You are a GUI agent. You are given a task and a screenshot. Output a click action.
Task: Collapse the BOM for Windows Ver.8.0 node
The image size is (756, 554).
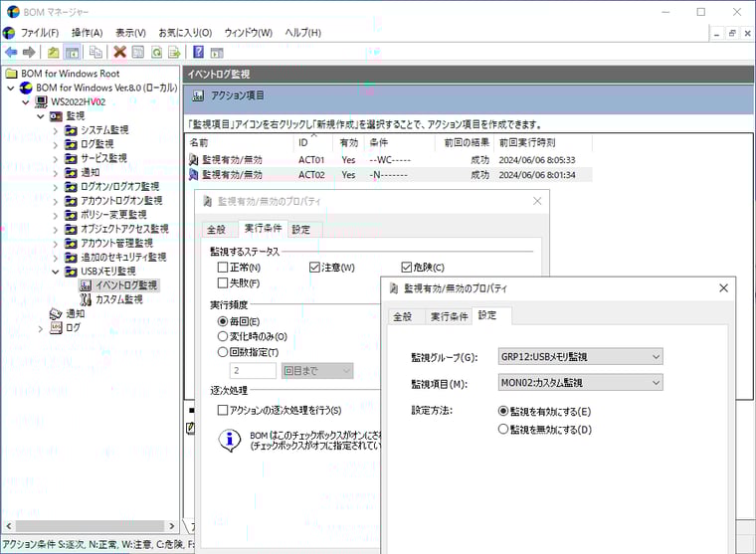coord(11,89)
